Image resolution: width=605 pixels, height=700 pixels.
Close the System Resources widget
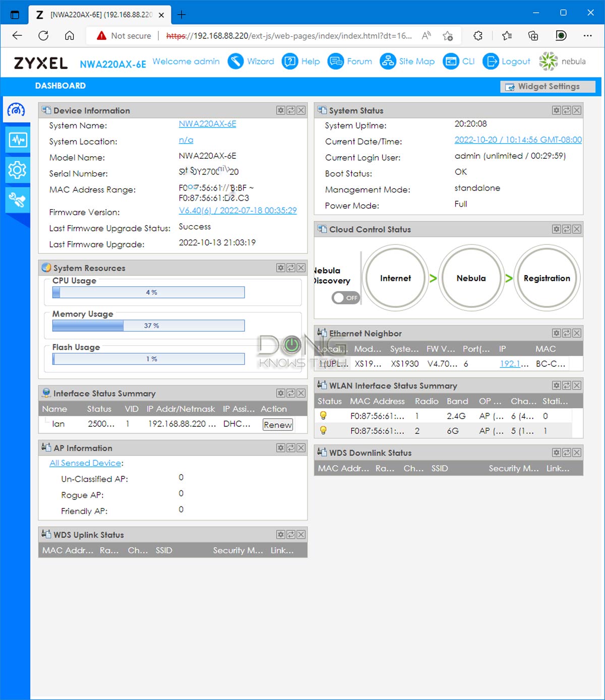(x=301, y=268)
